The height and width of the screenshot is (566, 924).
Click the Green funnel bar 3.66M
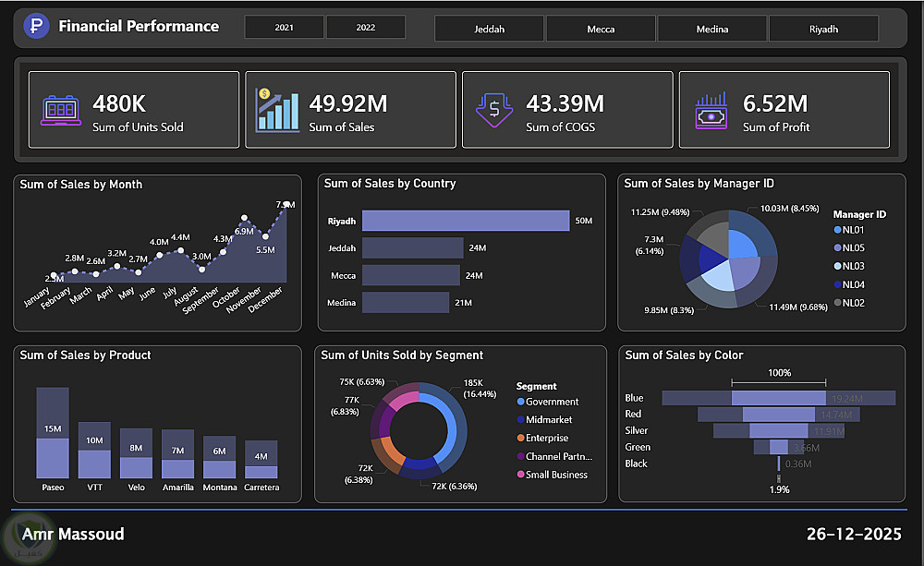tap(778, 448)
